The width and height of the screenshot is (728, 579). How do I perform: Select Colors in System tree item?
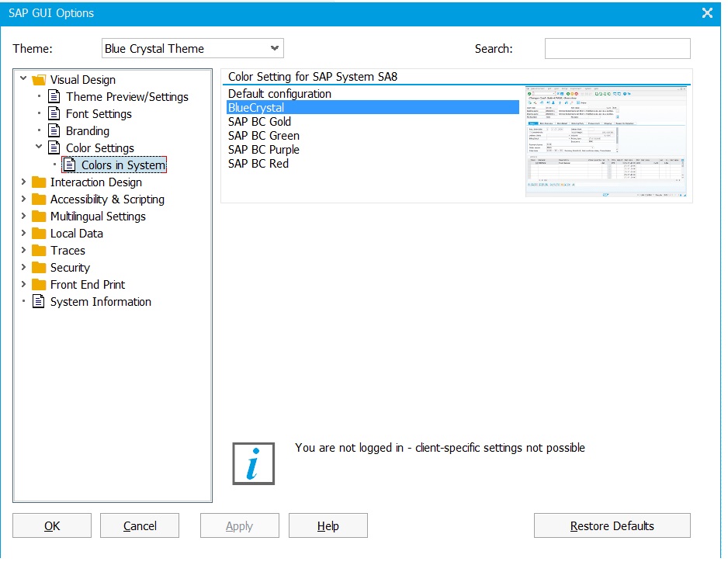coord(123,165)
